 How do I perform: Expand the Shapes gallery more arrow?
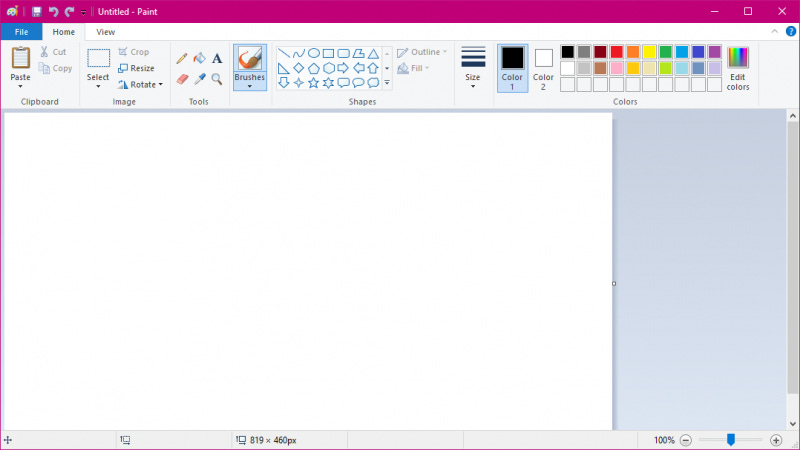(387, 83)
